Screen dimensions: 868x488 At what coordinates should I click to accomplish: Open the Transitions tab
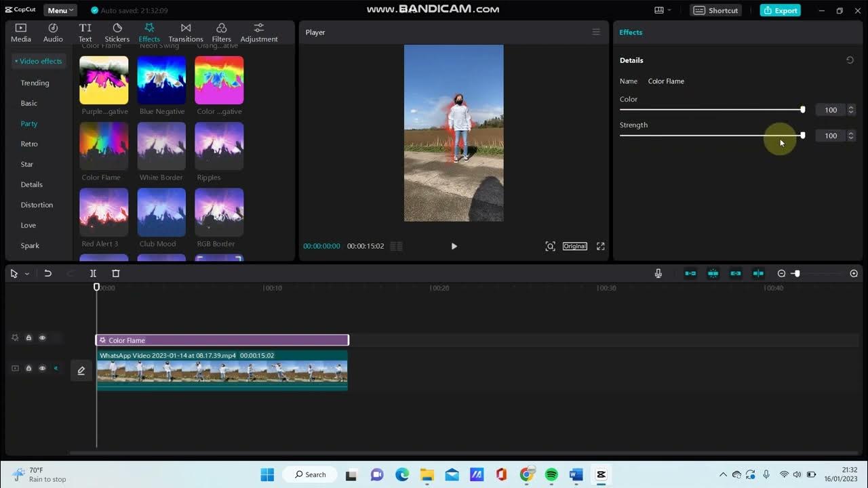coord(185,33)
